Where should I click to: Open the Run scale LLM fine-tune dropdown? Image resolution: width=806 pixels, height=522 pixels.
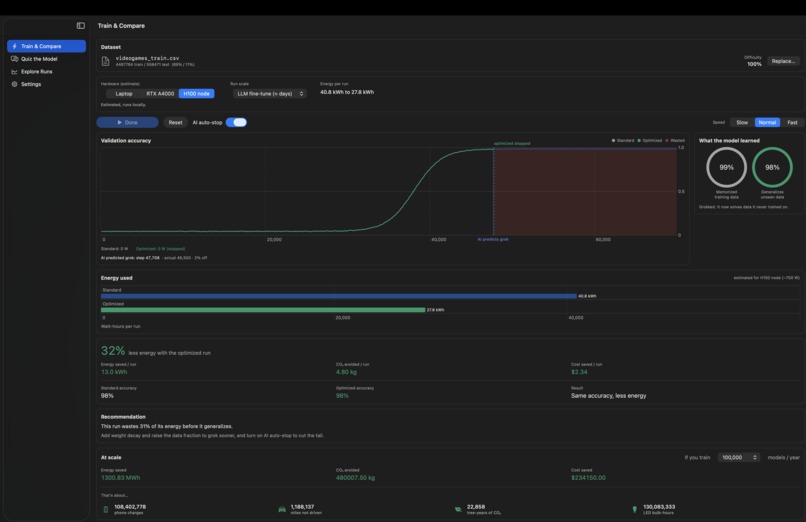click(270, 94)
